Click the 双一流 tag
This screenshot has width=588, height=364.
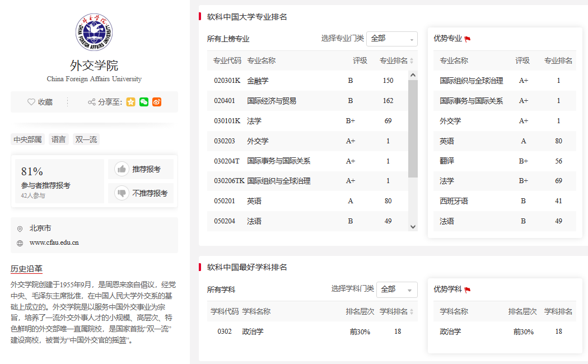click(86, 139)
